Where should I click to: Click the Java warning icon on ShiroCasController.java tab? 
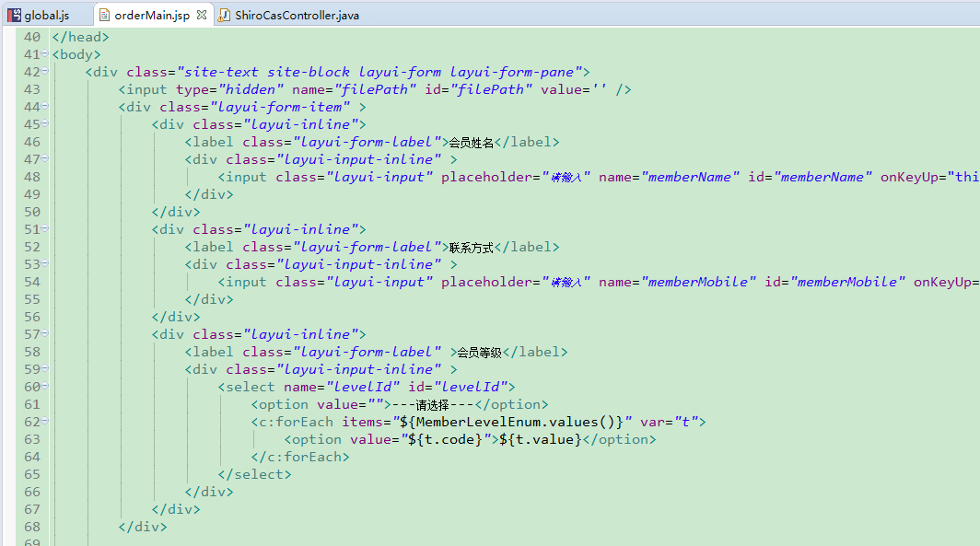(x=225, y=15)
